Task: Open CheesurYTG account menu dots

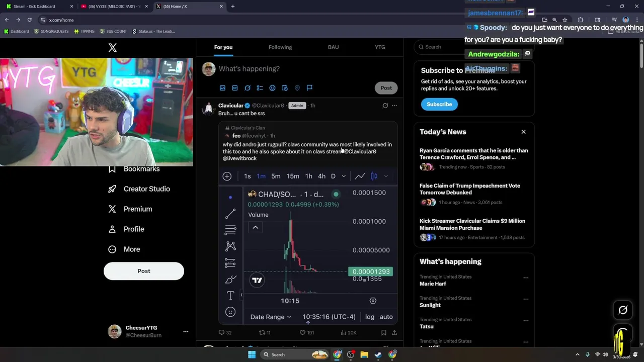Action: point(186,331)
